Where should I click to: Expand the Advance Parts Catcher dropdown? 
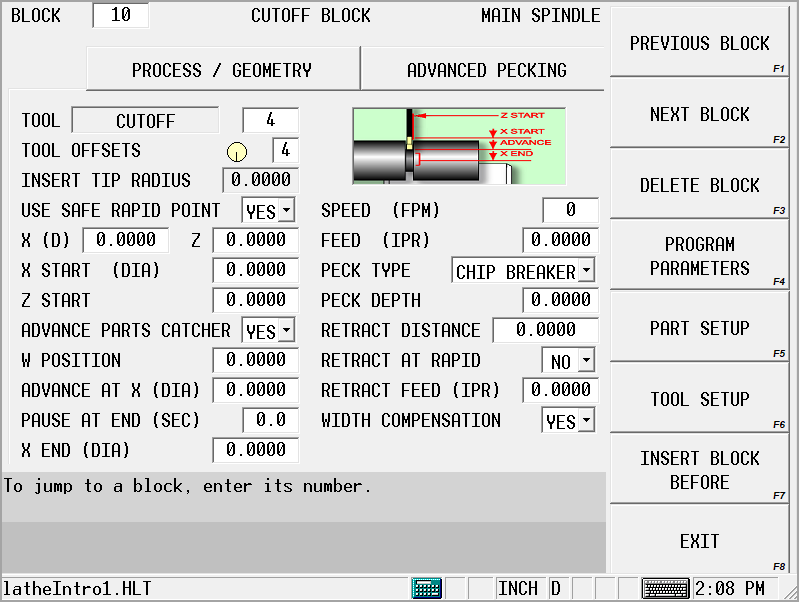(x=287, y=330)
